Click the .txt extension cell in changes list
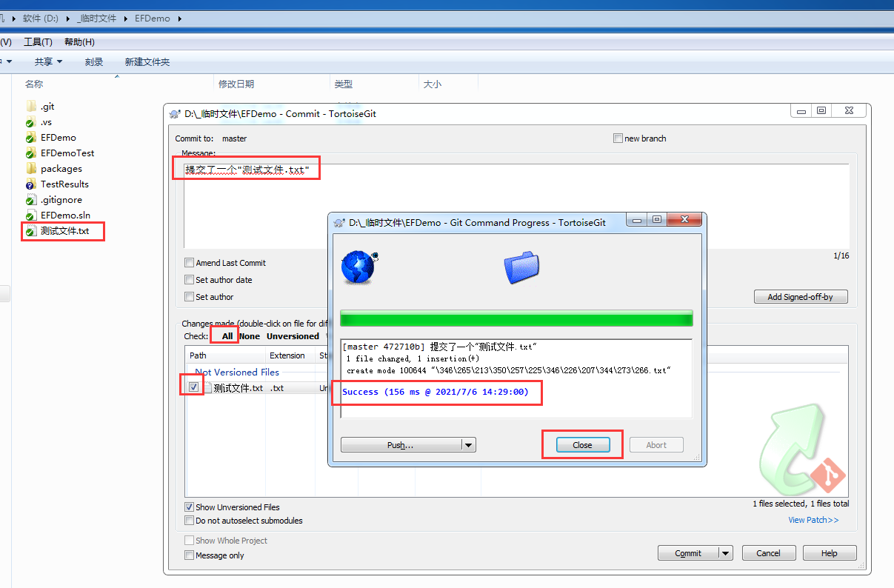Screen dimensions: 894x588 coord(276,388)
